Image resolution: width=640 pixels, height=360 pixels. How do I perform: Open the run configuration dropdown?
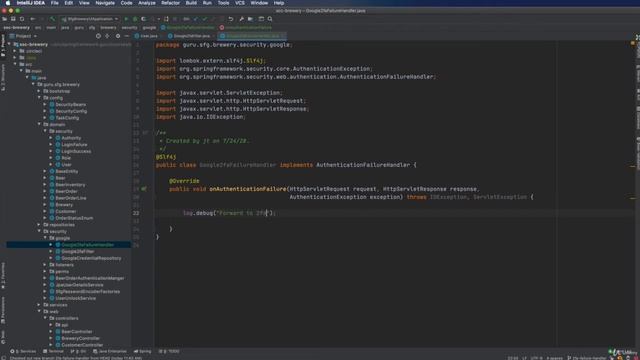pos(90,19)
